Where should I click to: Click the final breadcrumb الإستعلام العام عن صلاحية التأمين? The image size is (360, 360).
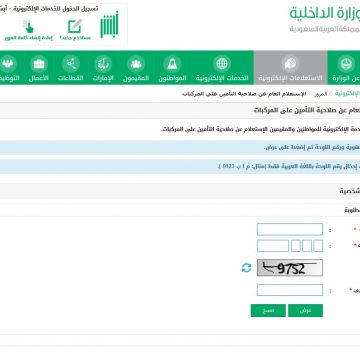244,94
